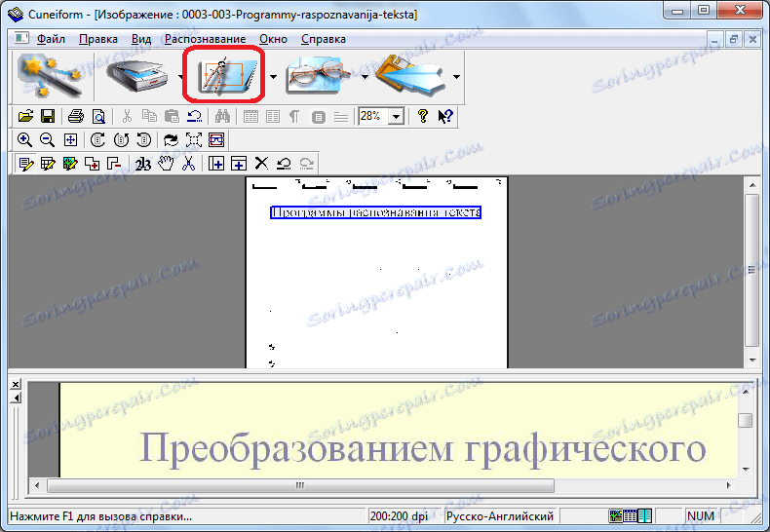This screenshot has width=770, height=532.
Task: Open the Распознавание menu
Action: pyautogui.click(x=206, y=39)
